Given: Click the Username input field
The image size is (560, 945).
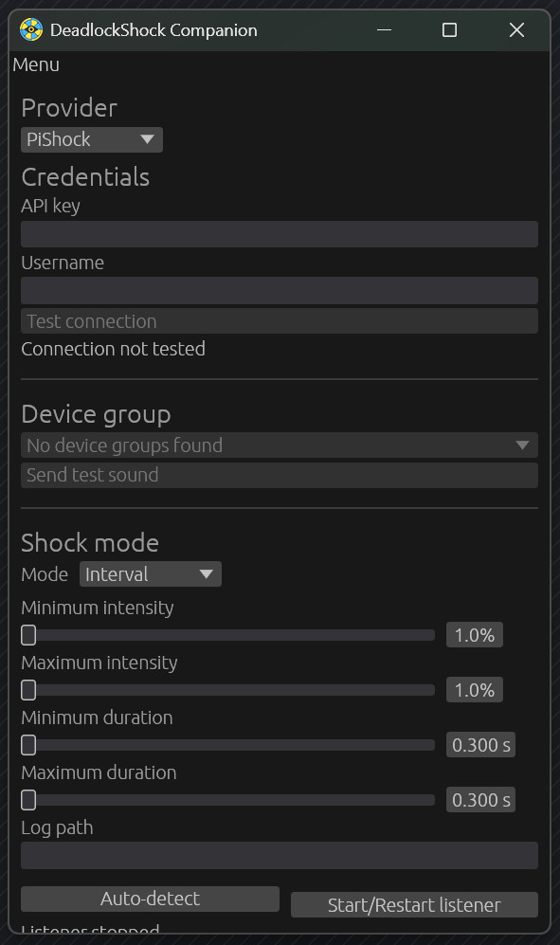Looking at the screenshot, I should [x=280, y=290].
